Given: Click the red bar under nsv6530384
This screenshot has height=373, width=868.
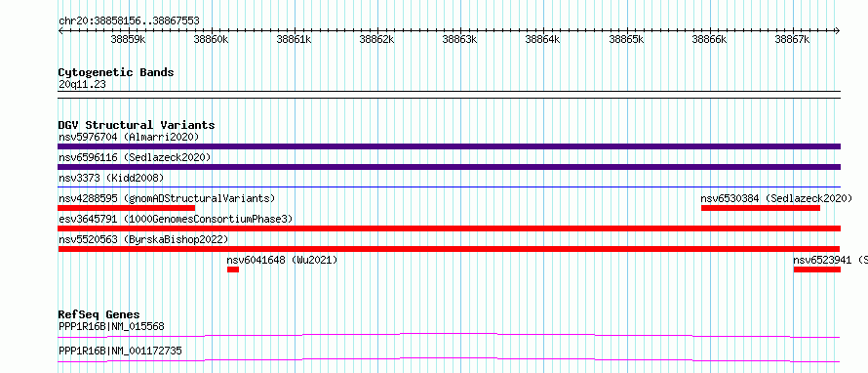Looking at the screenshot, I should (761, 208).
